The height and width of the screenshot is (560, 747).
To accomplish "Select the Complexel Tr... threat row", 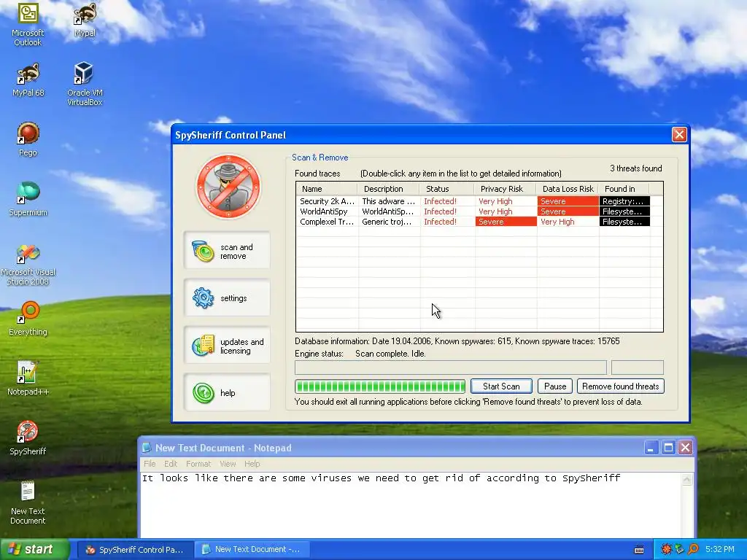I will [x=473, y=222].
